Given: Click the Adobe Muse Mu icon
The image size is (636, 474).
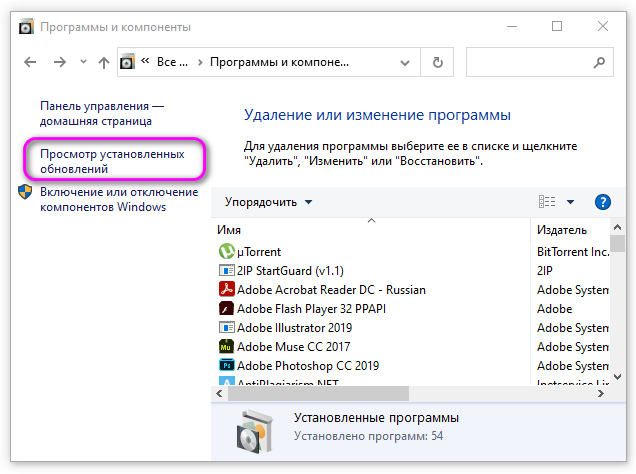Looking at the screenshot, I should point(226,347).
